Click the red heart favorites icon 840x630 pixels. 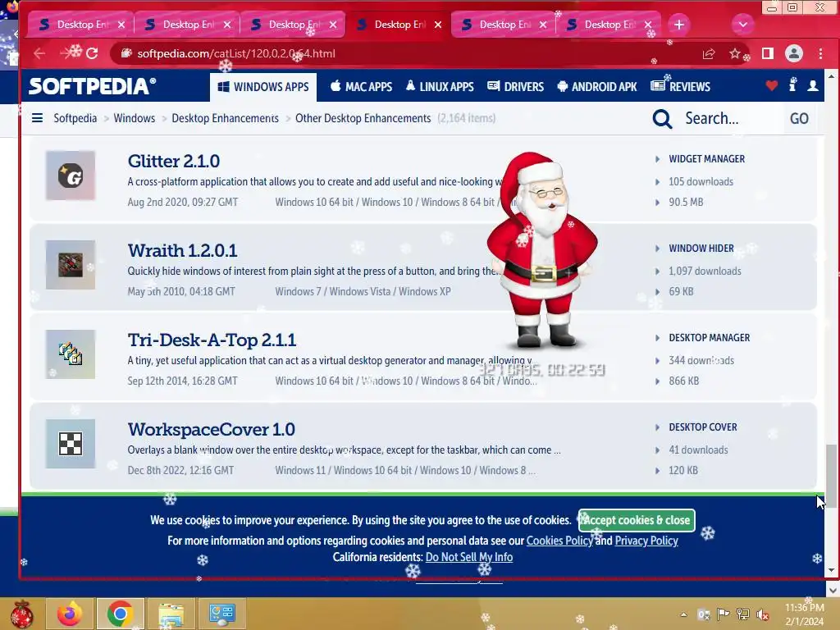(771, 85)
